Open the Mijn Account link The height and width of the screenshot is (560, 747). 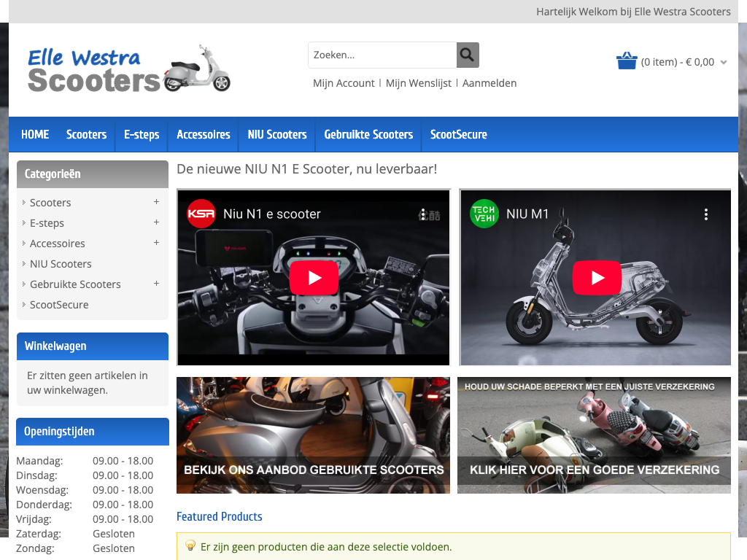[344, 83]
